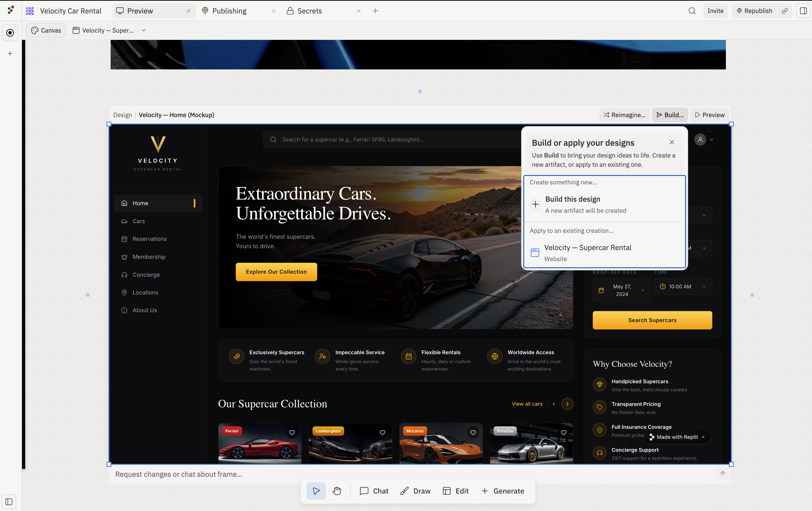This screenshot has height=511, width=812.
Task: Choose Build this design option
Action: coord(604,204)
